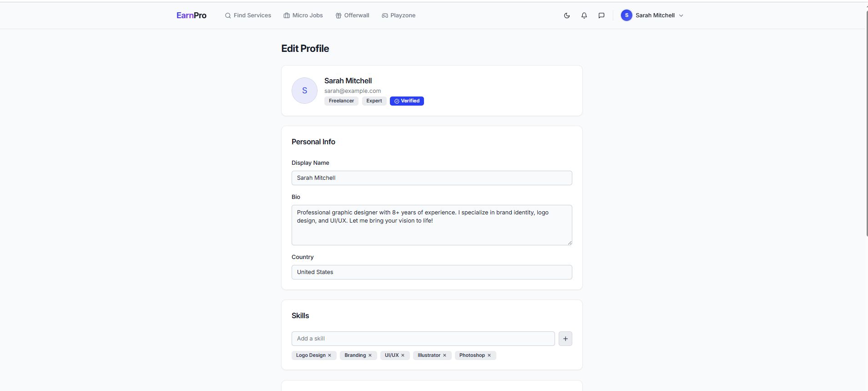
Task: Go to Micro Jobs
Action: click(x=303, y=15)
